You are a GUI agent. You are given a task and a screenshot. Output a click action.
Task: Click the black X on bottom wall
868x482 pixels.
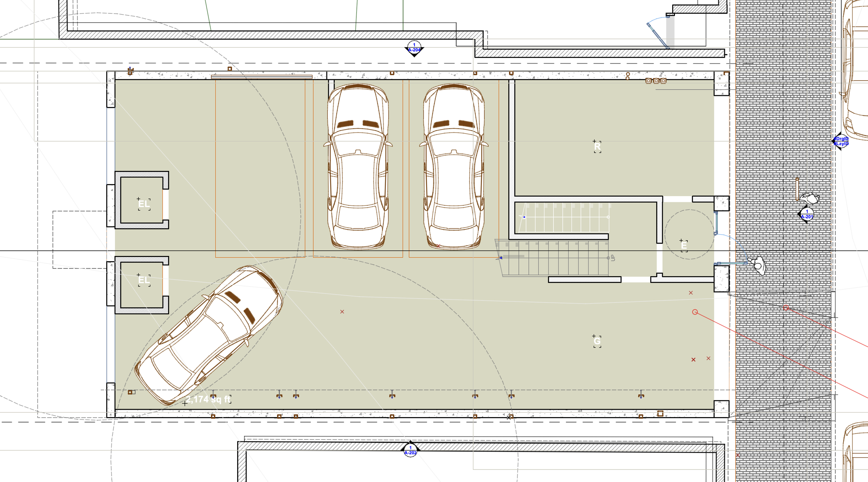pyautogui.click(x=509, y=417)
